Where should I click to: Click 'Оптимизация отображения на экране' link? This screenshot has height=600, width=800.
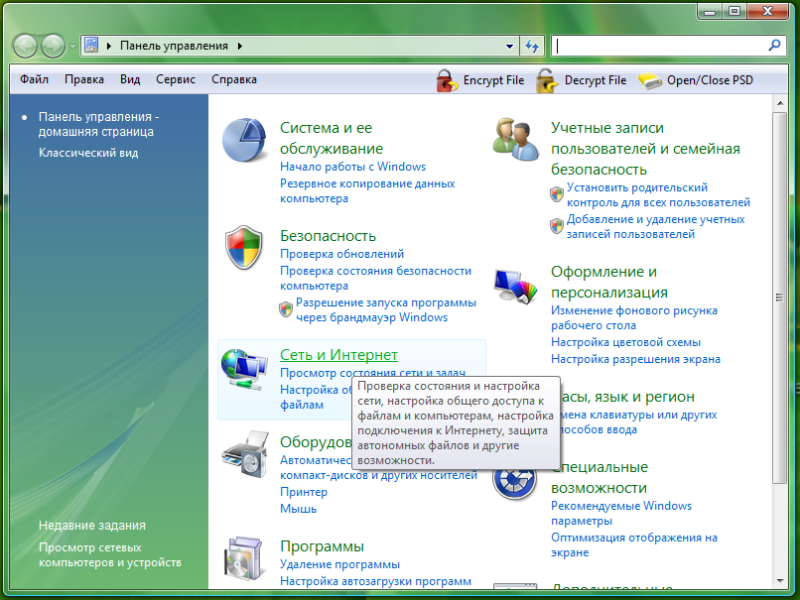tap(634, 545)
